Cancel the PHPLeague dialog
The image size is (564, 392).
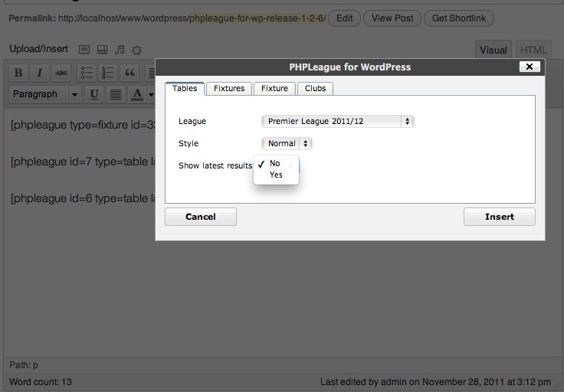201,217
